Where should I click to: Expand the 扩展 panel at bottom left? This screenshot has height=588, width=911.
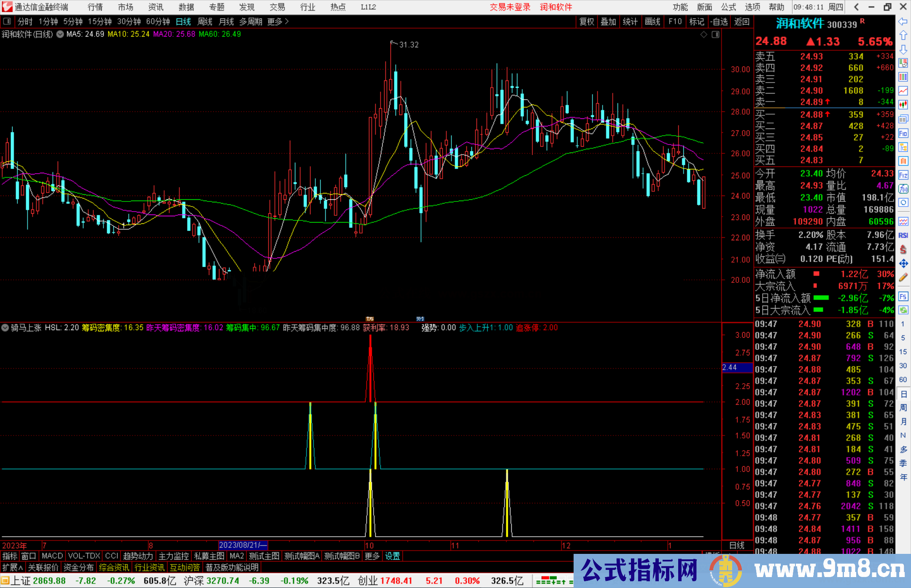coord(11,567)
